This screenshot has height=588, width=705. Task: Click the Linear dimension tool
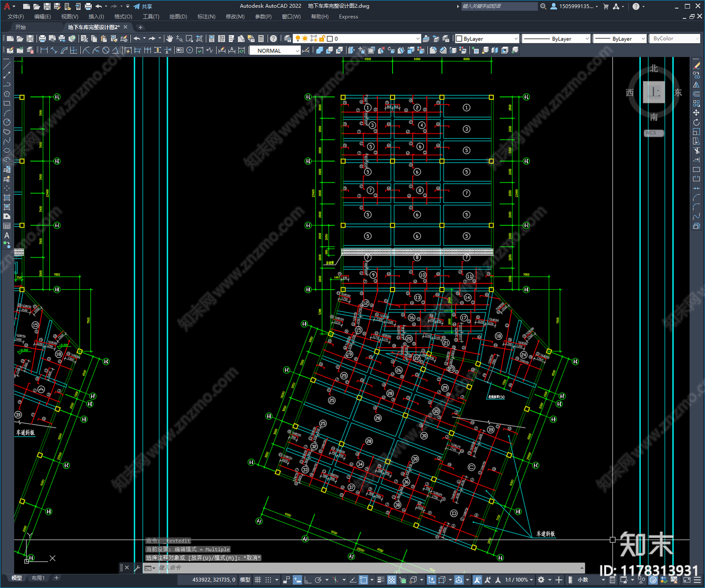click(x=44, y=50)
